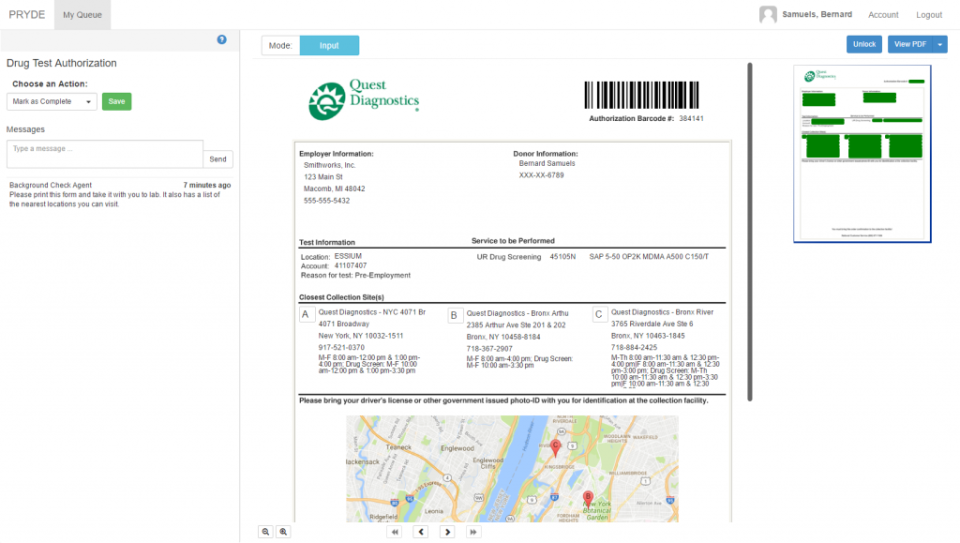This screenshot has width=960, height=543.
Task: Focus the Type a message text field
Action: click(x=105, y=154)
